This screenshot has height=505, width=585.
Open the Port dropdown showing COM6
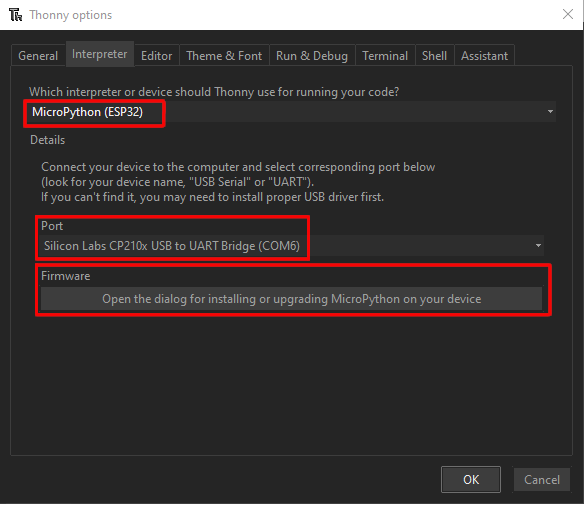291,245
